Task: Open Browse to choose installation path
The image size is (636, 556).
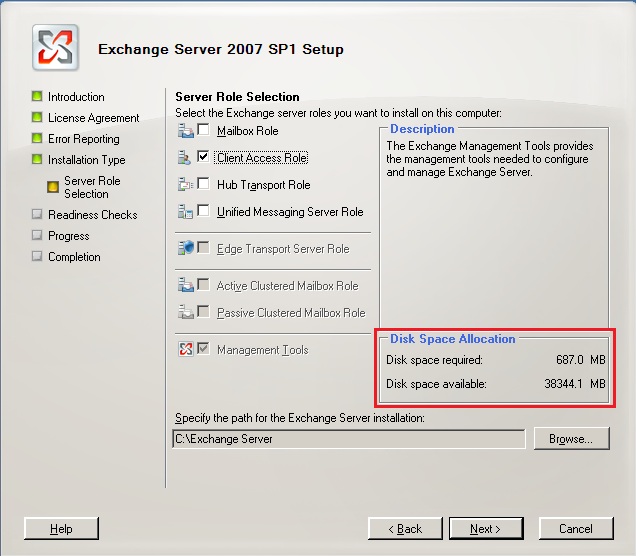Action: click(572, 438)
